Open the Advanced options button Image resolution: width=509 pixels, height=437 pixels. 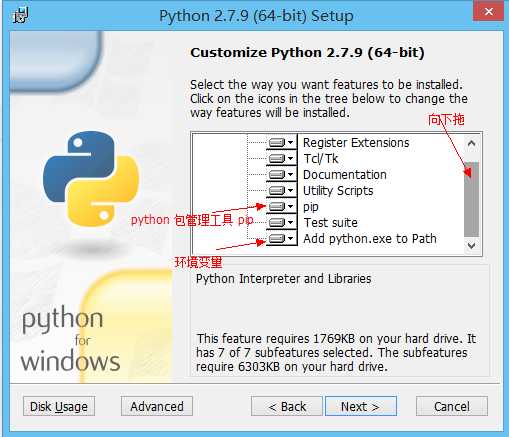click(x=157, y=406)
